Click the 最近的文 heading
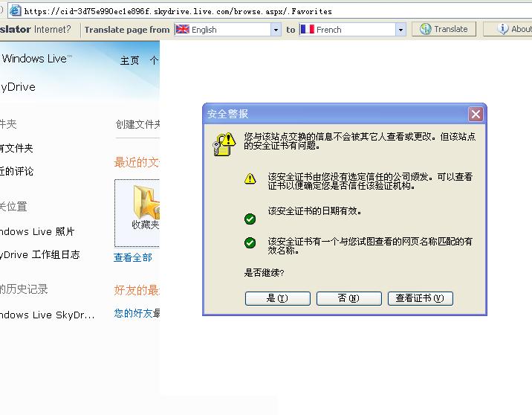Image resolution: width=532 pixels, height=415 pixels. tap(137, 162)
